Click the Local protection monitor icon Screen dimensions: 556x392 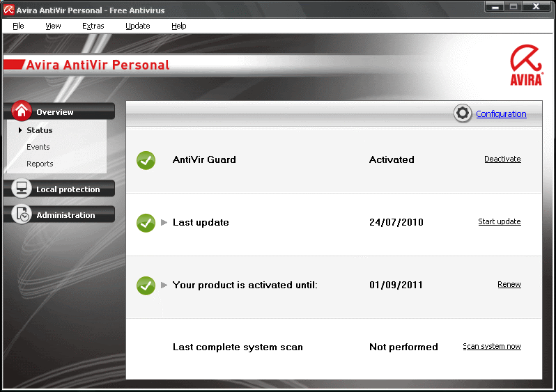click(22, 189)
